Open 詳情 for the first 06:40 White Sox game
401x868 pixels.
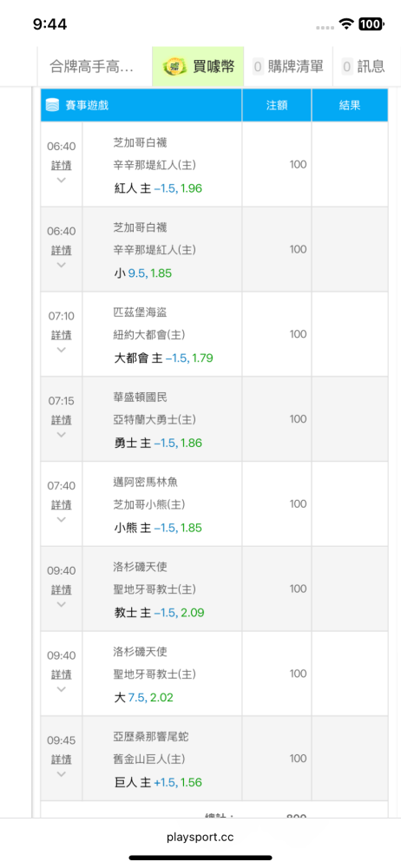(62, 166)
